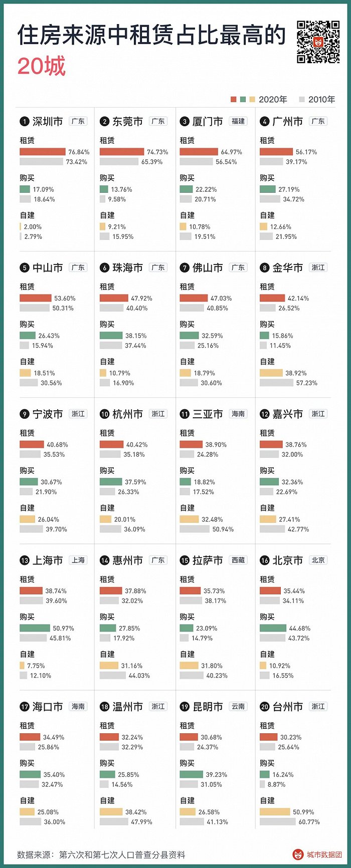The width and height of the screenshot is (351, 868).
Task: Click the rank 8 badge beside 金华市
Action: coord(265,267)
